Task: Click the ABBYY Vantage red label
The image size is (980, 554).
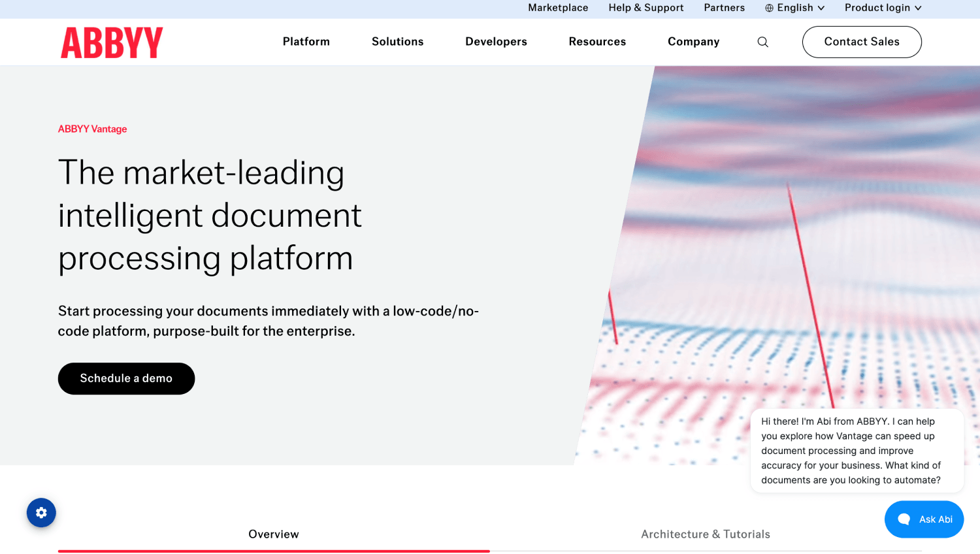Action: 93,129
